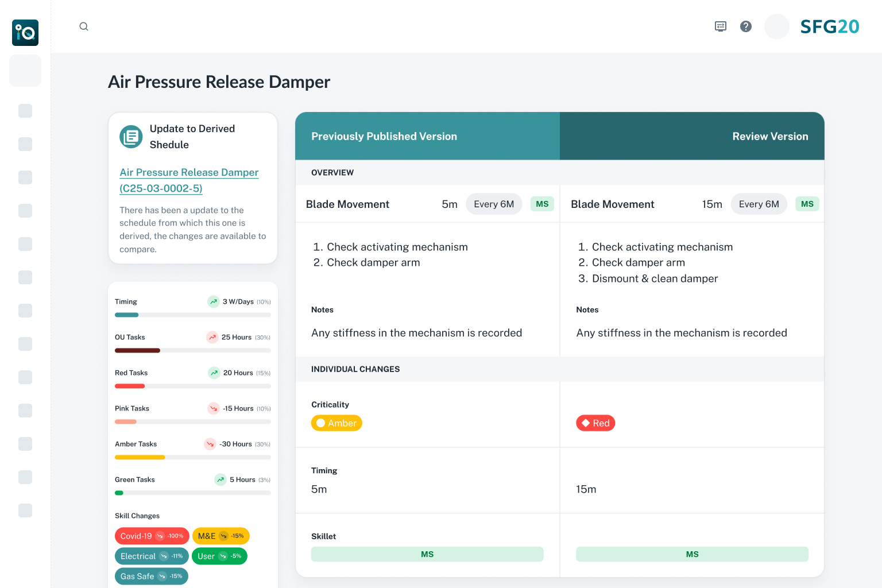The height and width of the screenshot is (588, 882).
Task: Open the Air Pressure Release Damper C25-03-0002-5 link
Action: 189,180
